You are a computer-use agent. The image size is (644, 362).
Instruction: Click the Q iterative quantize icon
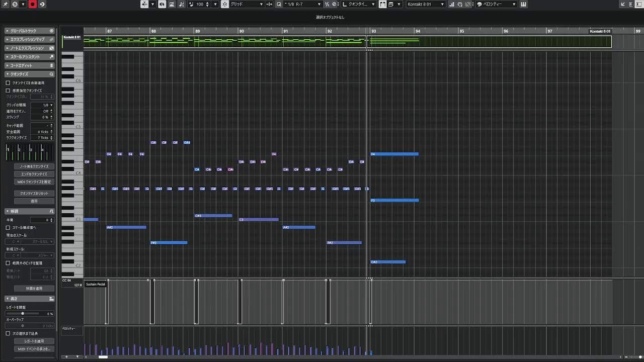click(x=279, y=4)
